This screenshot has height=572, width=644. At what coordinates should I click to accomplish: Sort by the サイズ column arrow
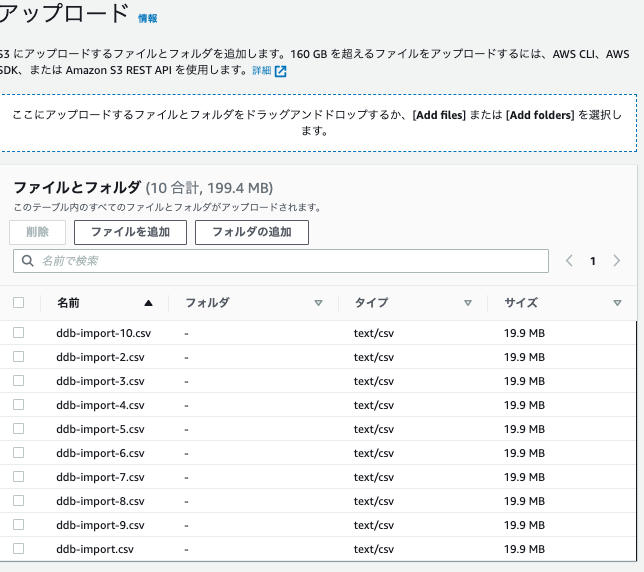(x=617, y=303)
